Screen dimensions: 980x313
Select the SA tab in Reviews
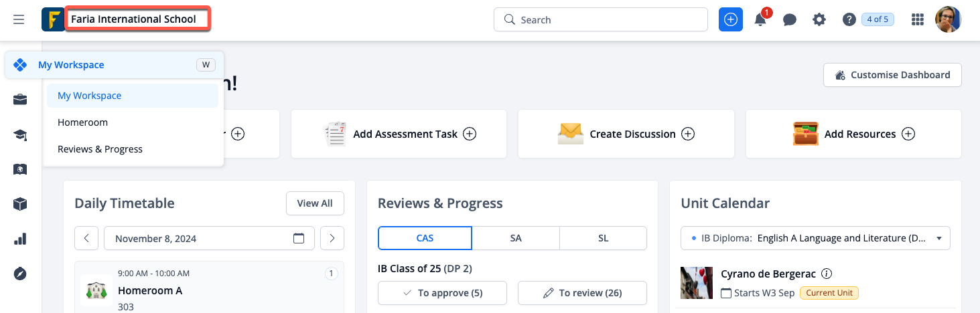(515, 238)
